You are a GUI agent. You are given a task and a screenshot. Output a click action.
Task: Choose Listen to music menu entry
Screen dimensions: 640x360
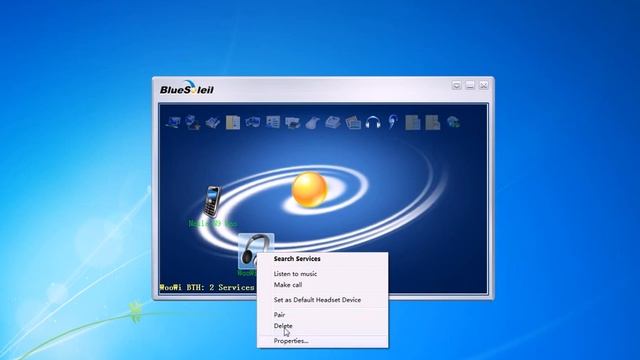pos(322,274)
